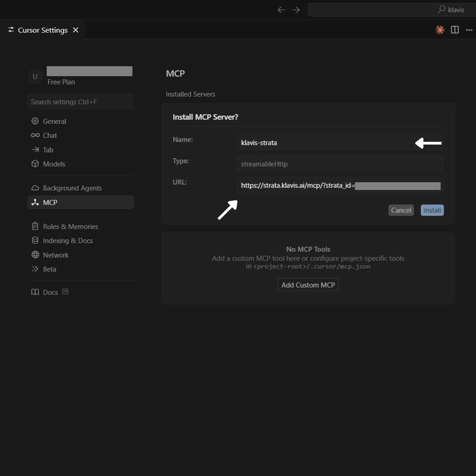Open Rules & Memories section
This screenshot has height=476, width=476.
(x=80, y=227)
